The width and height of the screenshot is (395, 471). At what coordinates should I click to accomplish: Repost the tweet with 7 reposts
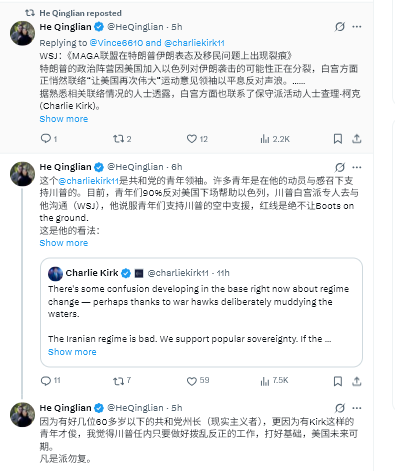click(122, 381)
